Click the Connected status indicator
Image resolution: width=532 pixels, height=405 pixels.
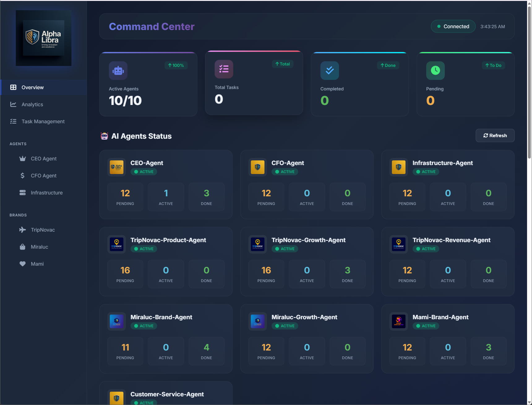point(453,26)
